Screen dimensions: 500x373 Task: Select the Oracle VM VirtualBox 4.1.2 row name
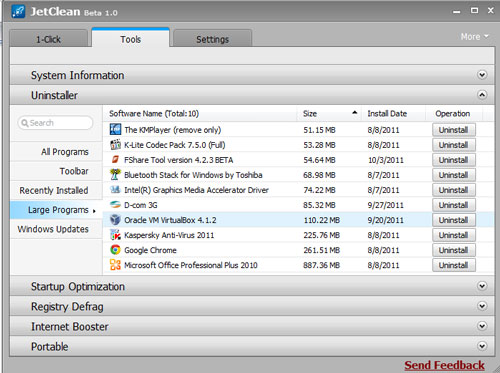[170, 220]
